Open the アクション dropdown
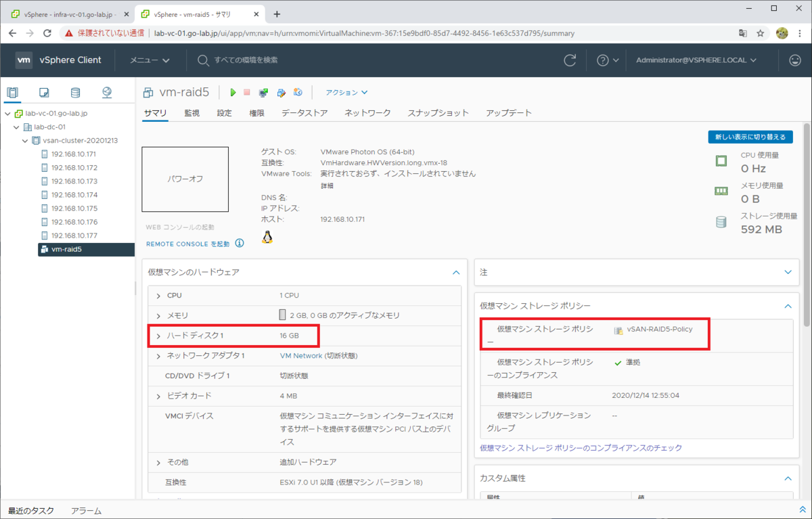 tap(346, 93)
